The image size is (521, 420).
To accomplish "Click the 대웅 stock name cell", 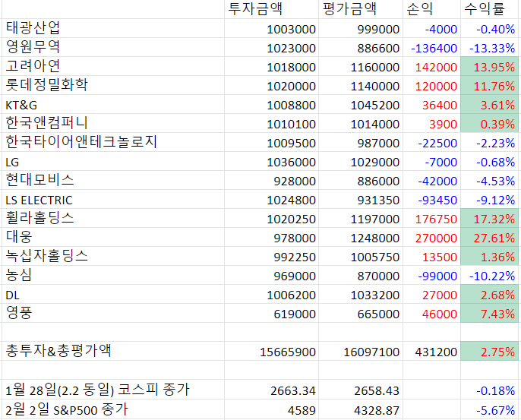I will tap(113, 237).
